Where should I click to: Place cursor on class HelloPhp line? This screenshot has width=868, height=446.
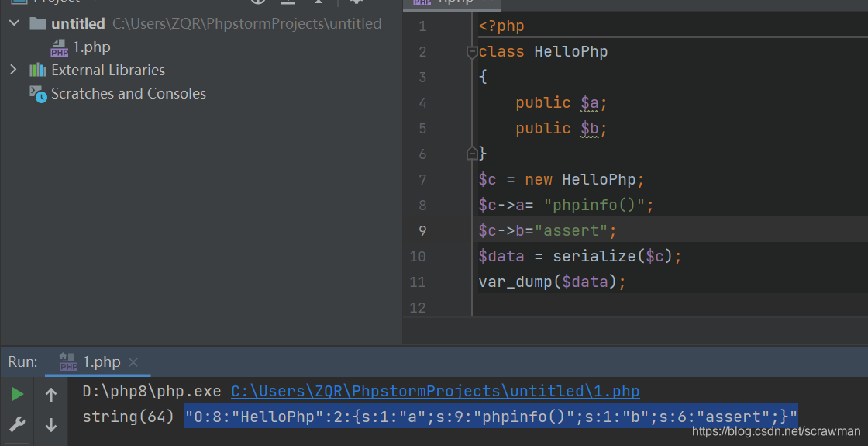click(x=543, y=52)
